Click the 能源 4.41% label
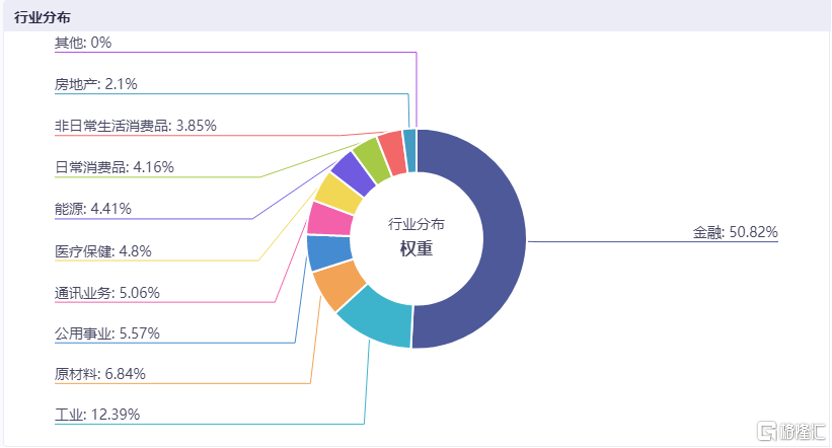The height and width of the screenshot is (448, 832). click(93, 209)
